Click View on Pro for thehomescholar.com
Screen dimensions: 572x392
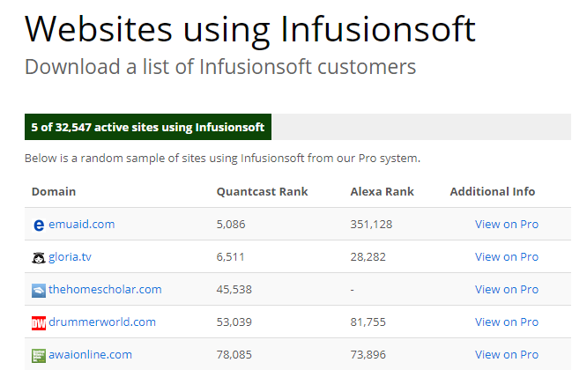pos(507,289)
